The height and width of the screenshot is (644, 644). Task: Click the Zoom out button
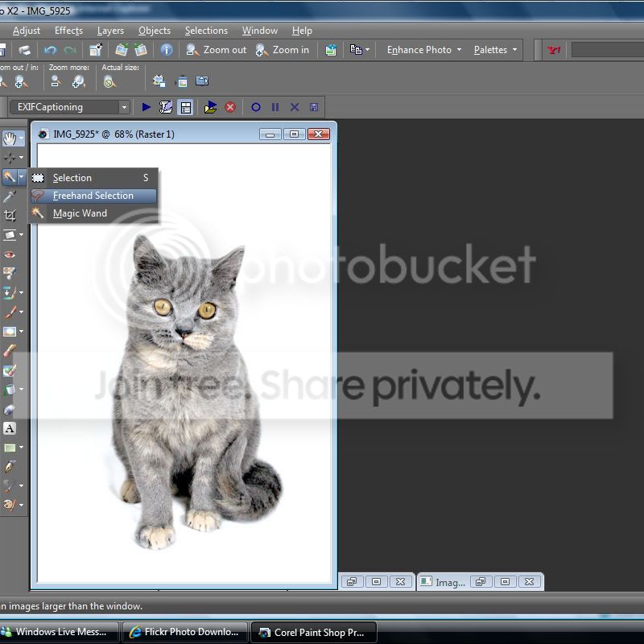(x=217, y=50)
